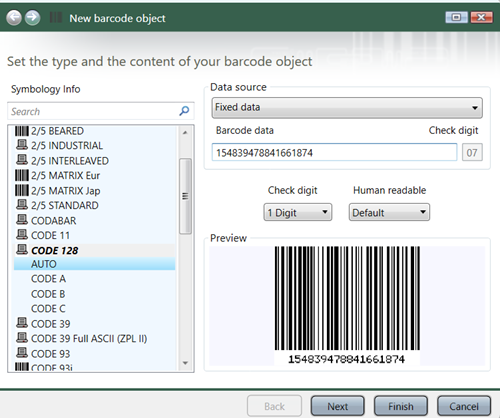This screenshot has width=500, height=418.
Task: Select CODE C subtype
Action: 48,309
